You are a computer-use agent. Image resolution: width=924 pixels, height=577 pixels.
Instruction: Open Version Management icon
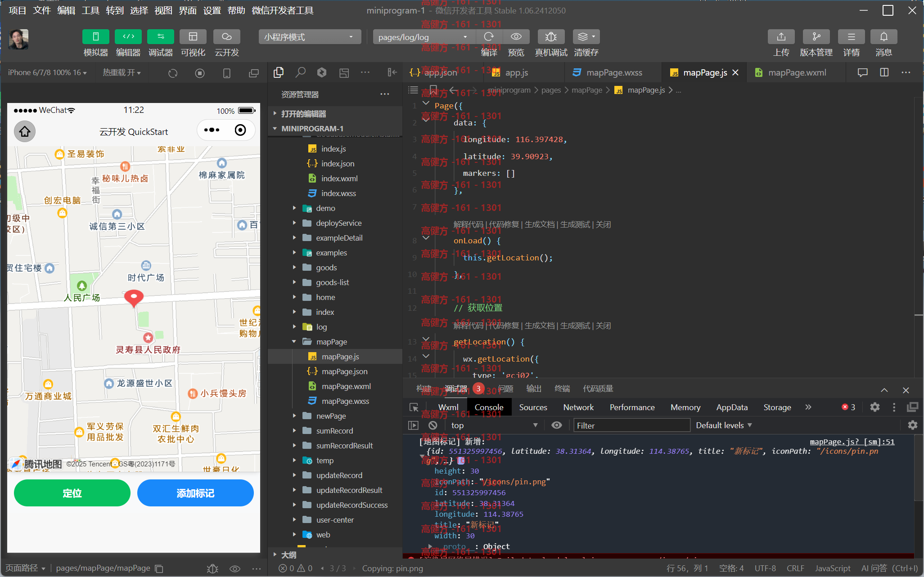(816, 36)
